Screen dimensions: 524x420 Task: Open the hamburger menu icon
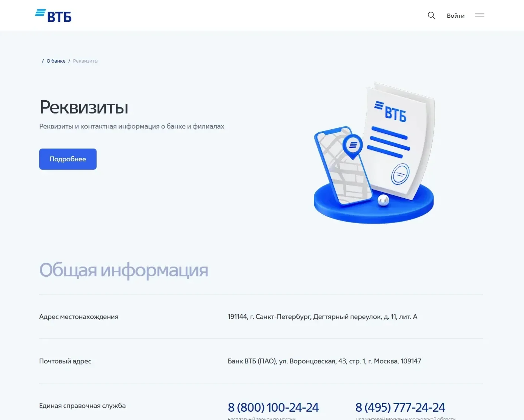[479, 15]
